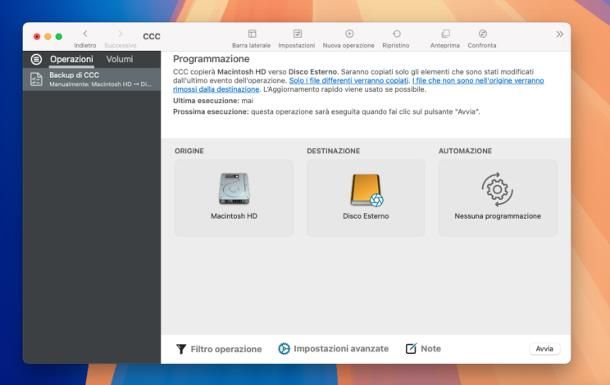Click the CCC window title
This screenshot has height=385, width=610.
(x=151, y=36)
